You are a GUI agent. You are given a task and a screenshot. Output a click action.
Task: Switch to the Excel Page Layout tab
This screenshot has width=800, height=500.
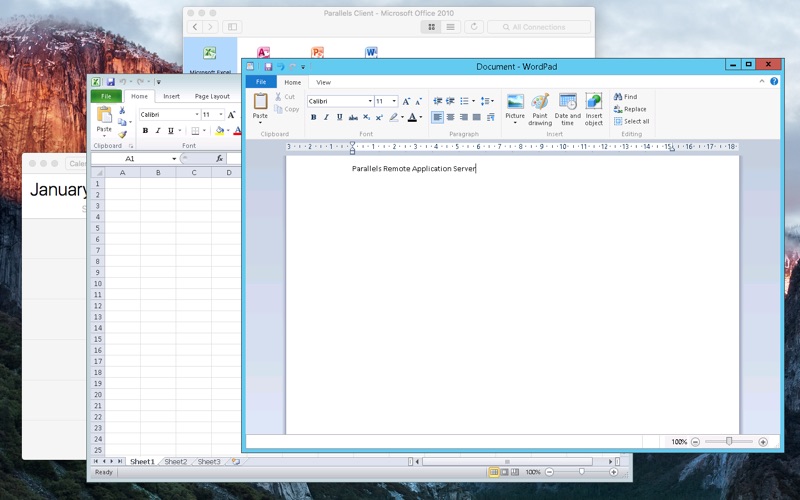pos(212,96)
